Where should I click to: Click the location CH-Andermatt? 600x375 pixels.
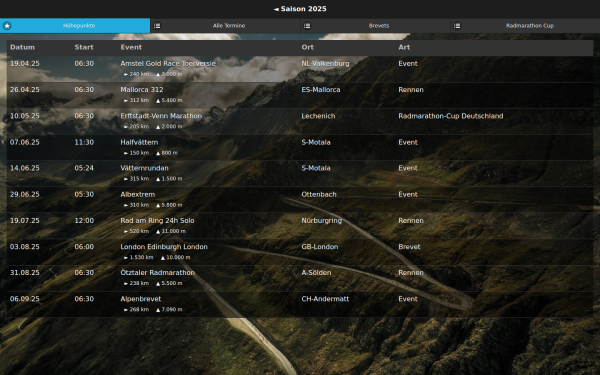point(325,299)
